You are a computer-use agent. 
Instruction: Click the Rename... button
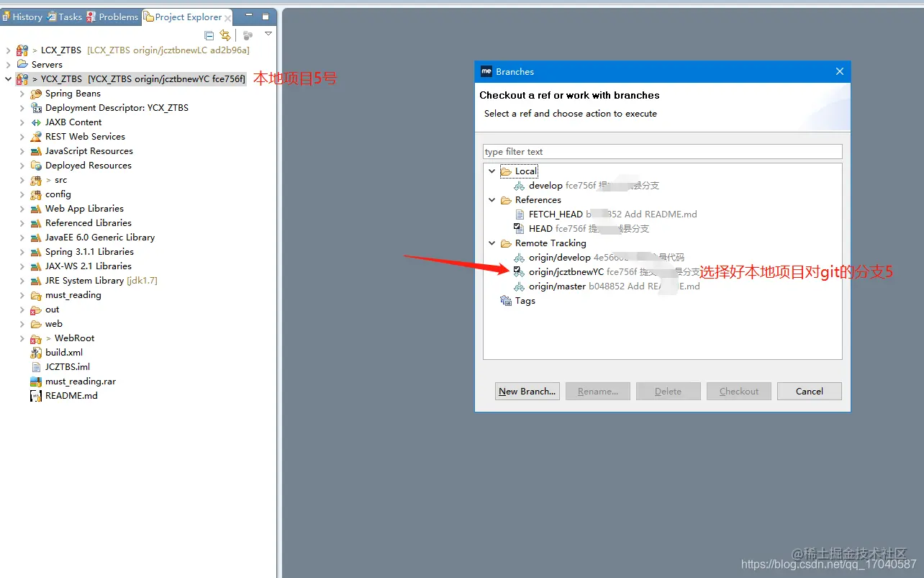point(598,392)
